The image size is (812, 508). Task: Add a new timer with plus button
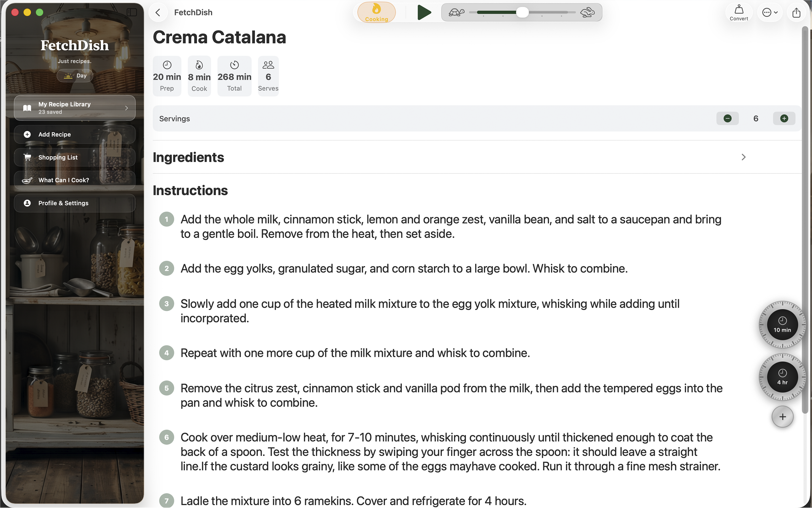[782, 417]
